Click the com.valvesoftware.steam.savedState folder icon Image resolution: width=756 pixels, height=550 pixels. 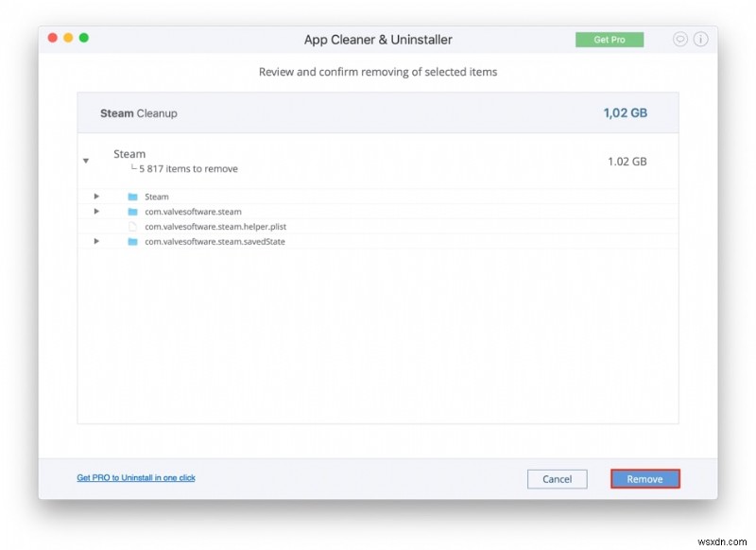[x=135, y=241]
